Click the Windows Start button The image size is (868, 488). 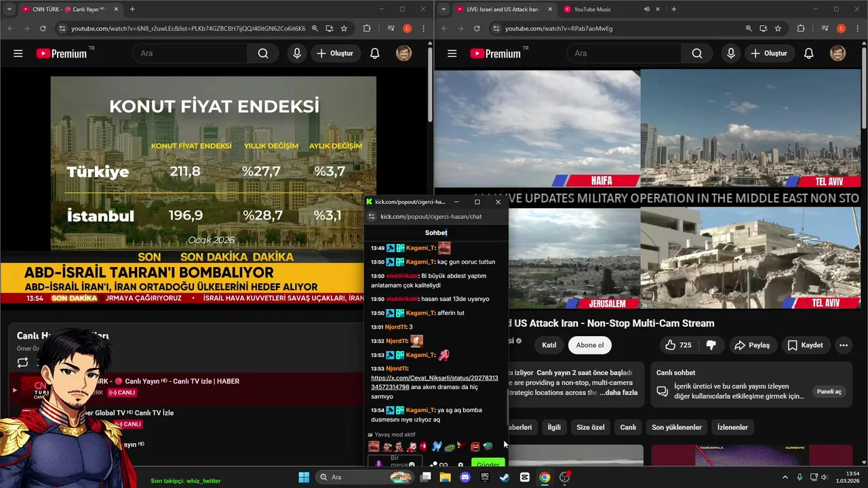click(304, 477)
